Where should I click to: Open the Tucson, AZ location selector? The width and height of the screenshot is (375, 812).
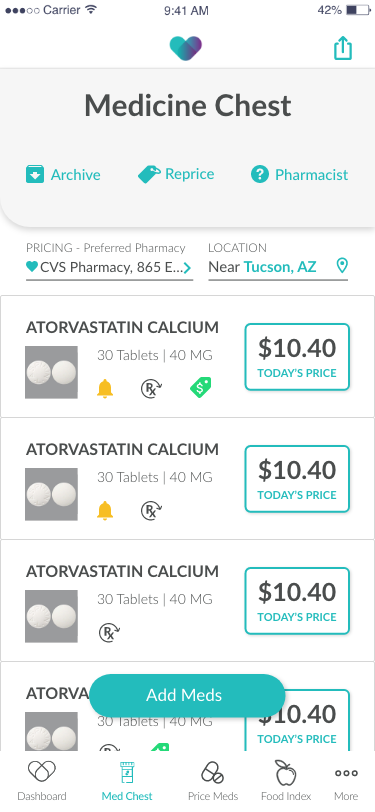point(280,267)
